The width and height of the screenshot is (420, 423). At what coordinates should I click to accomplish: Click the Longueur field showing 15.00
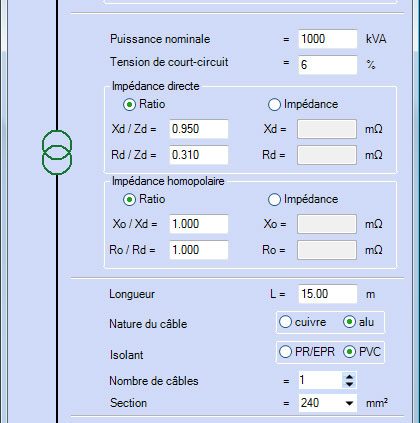[328, 294]
